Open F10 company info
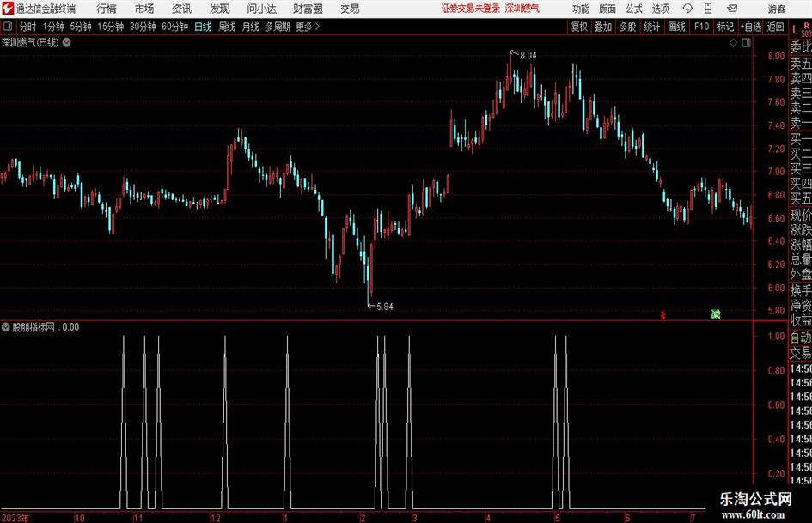The width and height of the screenshot is (812, 523). (x=702, y=27)
